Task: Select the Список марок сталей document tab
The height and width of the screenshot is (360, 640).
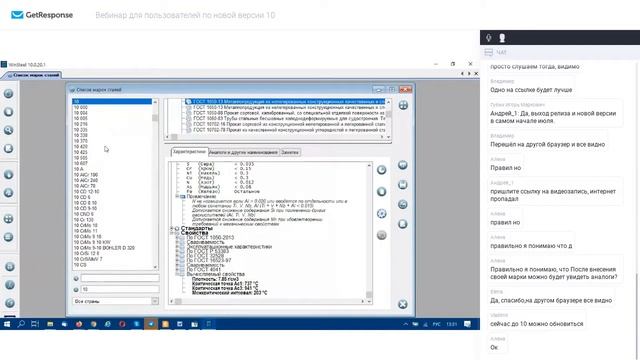Action: click(x=33, y=75)
